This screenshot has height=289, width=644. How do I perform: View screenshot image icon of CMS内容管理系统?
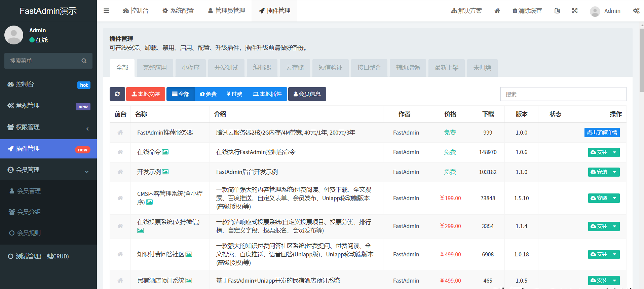(x=149, y=202)
